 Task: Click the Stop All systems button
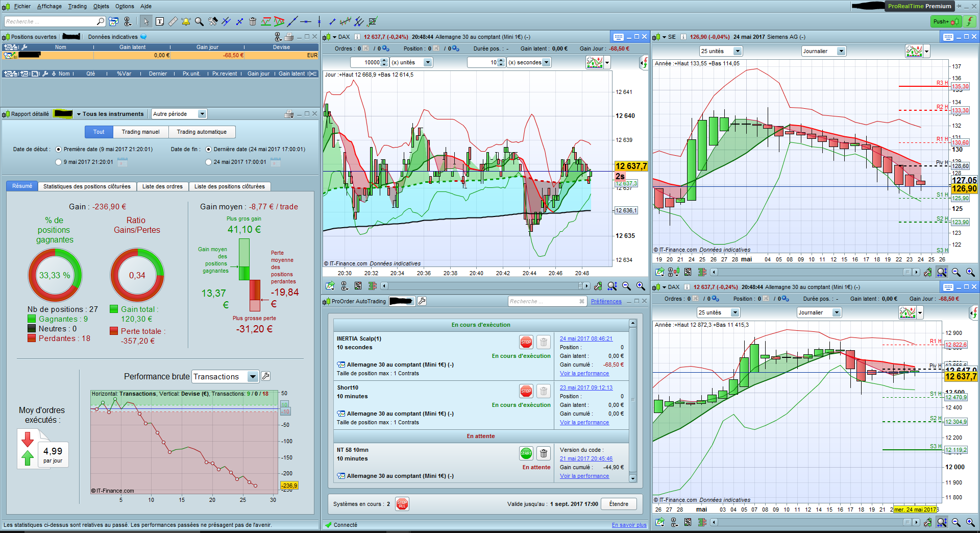pyautogui.click(x=402, y=504)
